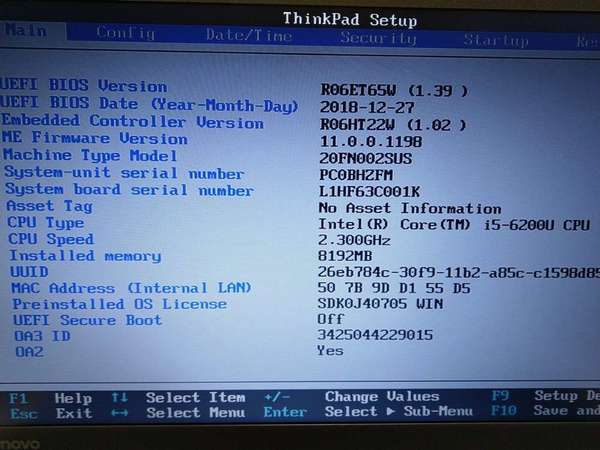Open the Security tab
Viewport: 600px width, 450px height.
coord(378,38)
